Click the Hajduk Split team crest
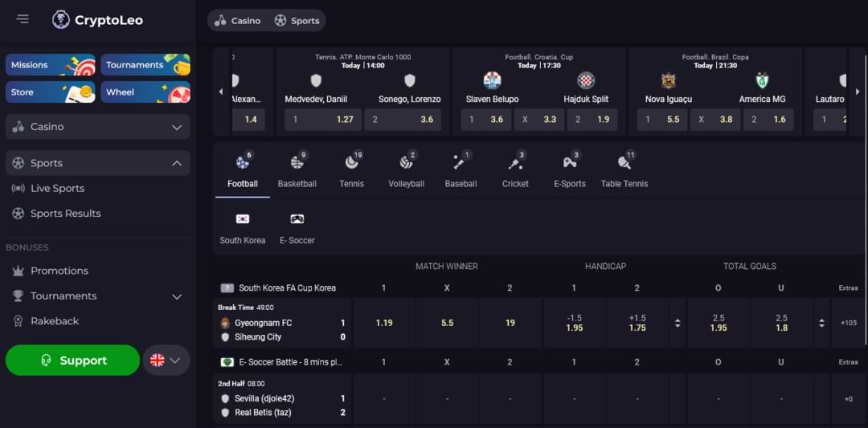 tap(586, 81)
